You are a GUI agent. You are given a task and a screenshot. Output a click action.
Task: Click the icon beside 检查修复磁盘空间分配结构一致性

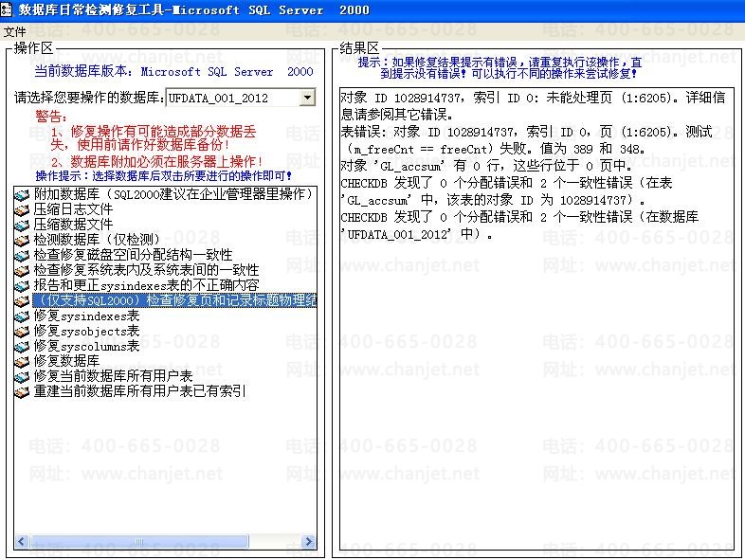point(22,256)
